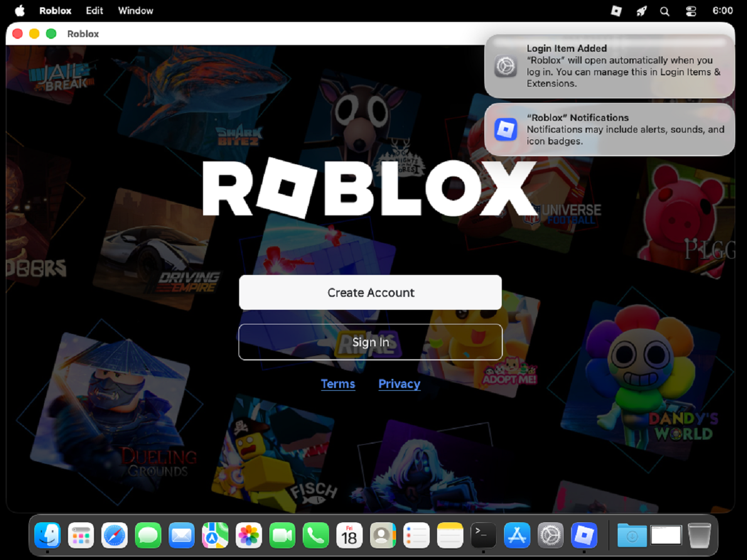Open Finder from the dock
Viewport: 747px width, 560px height.
click(x=47, y=535)
